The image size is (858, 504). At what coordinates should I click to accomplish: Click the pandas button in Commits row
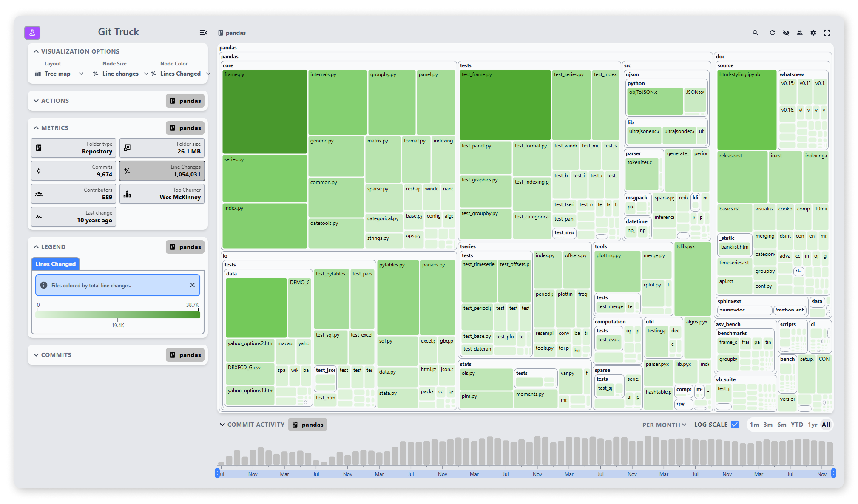tap(185, 355)
